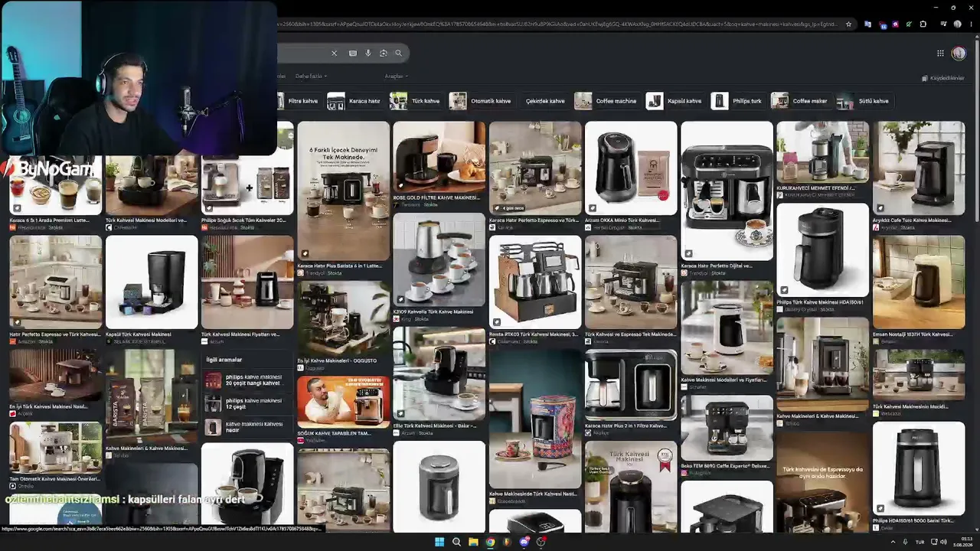Open 'Türk Kahvesi Makinesi Fiyatları' image result
980x551 pixels.
[247, 282]
